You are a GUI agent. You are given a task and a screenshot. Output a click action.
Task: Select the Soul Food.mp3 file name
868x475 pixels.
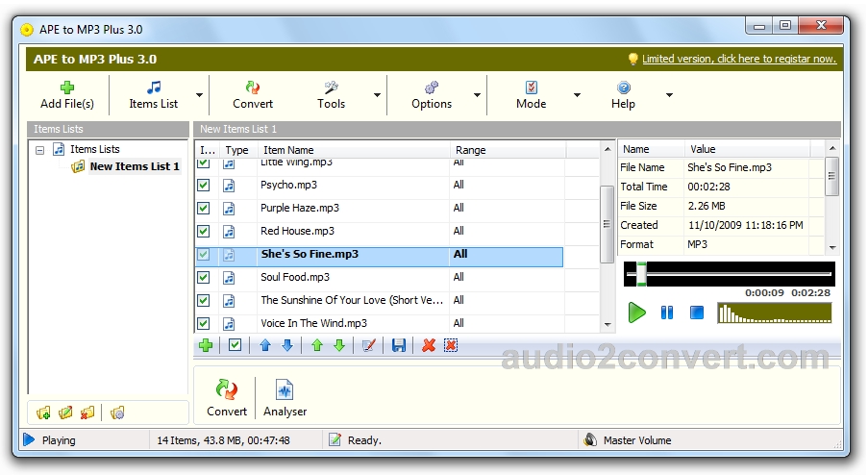(x=295, y=277)
